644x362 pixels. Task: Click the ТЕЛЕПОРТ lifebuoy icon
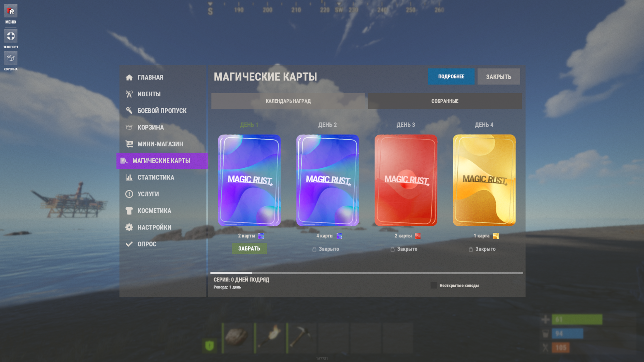click(11, 36)
